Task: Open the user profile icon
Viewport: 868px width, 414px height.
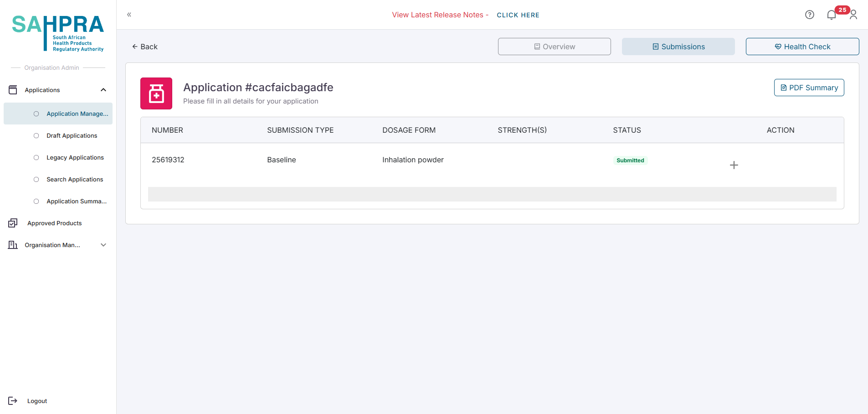Action: pos(853,15)
